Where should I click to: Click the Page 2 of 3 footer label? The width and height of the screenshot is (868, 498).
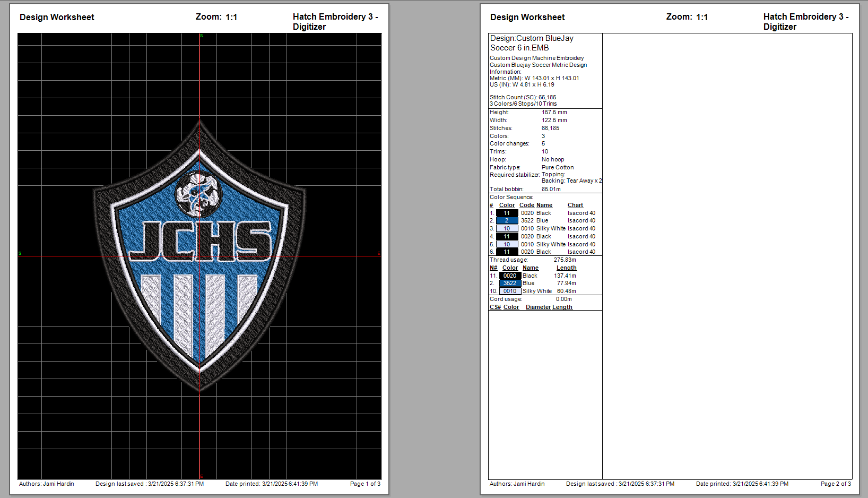tap(836, 484)
